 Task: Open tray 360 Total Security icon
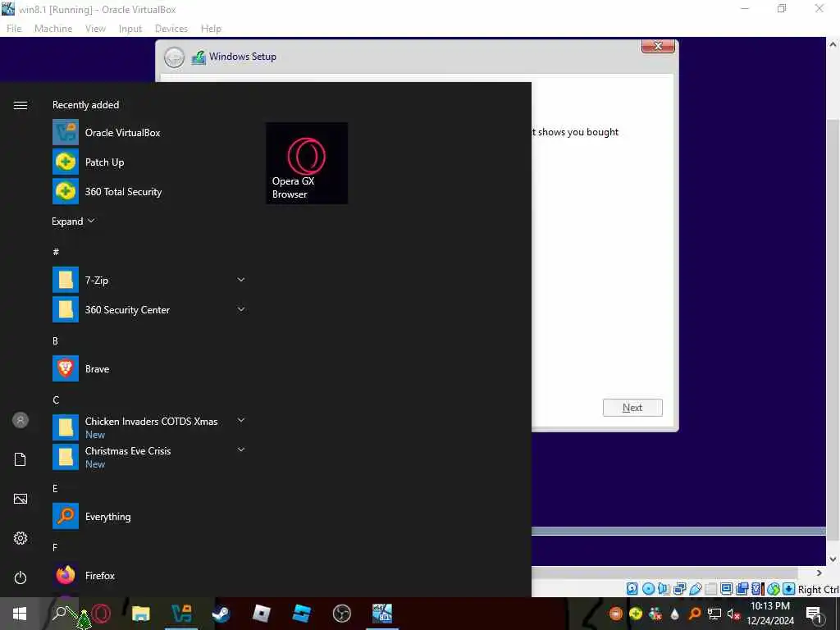(636, 614)
